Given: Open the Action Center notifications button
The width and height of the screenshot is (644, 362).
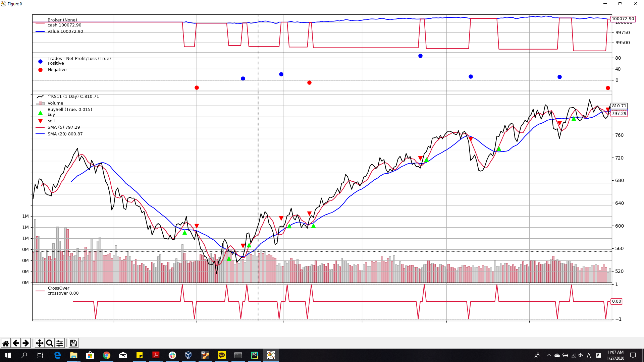Looking at the screenshot, I should tap(633, 355).
